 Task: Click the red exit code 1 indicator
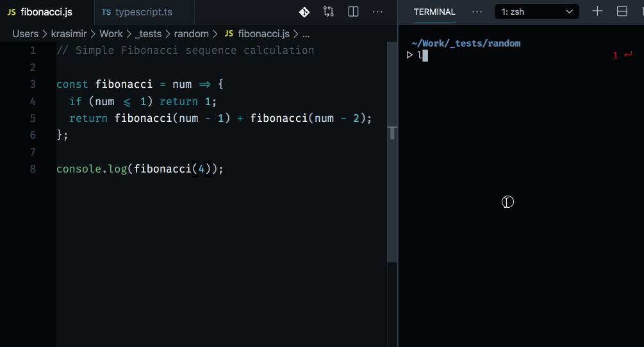pos(615,56)
